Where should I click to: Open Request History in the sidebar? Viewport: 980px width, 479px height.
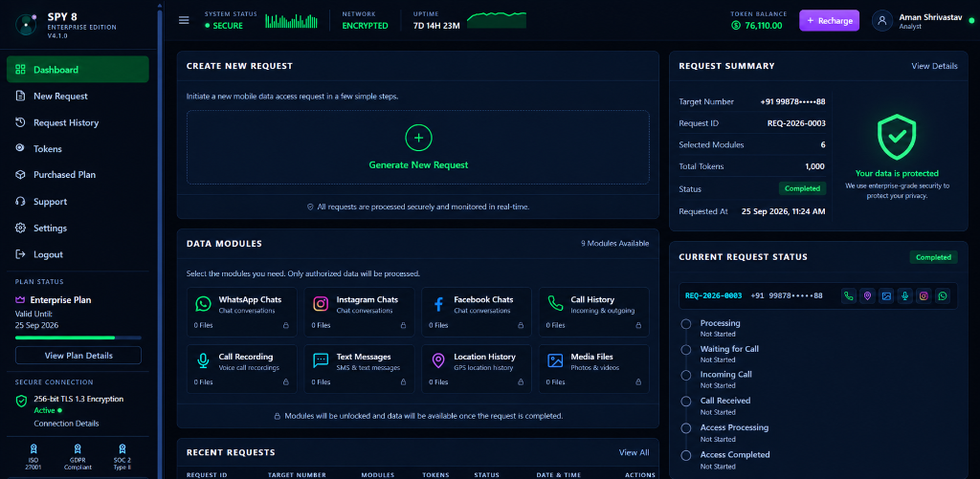[x=78, y=122]
